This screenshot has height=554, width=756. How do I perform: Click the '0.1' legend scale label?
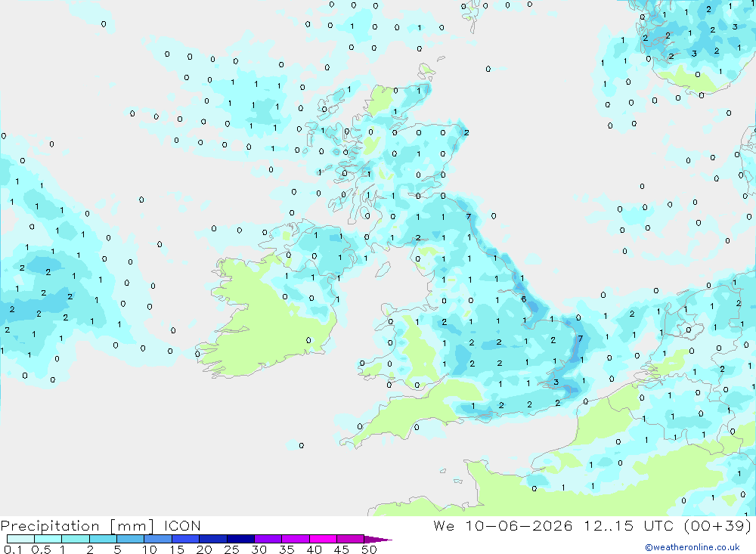pyautogui.click(x=13, y=549)
